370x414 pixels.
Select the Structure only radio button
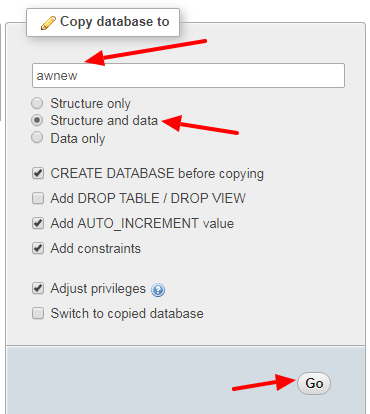[x=37, y=103]
